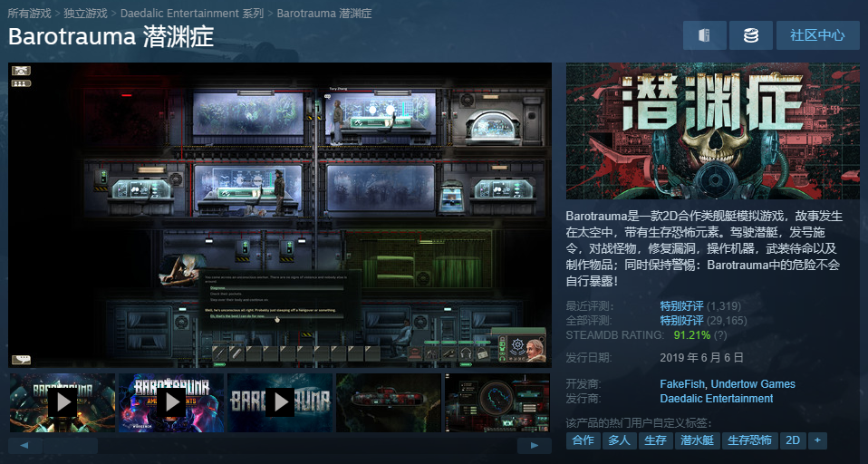Click the database stack icon button
The width and height of the screenshot is (868, 464).
(750, 35)
